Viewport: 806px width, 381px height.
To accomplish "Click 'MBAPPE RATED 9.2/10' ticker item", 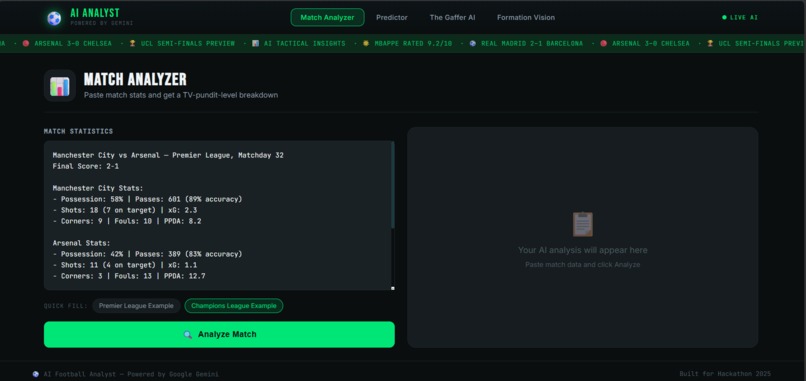I will click(413, 44).
